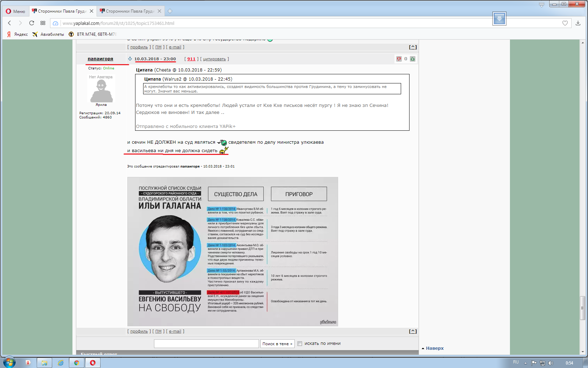Open a new tab with plus button
588x368 pixels.
coord(170,11)
